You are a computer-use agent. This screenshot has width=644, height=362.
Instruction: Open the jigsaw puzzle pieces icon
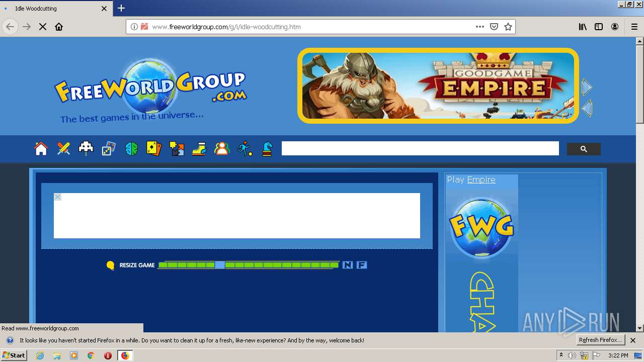[x=177, y=149]
